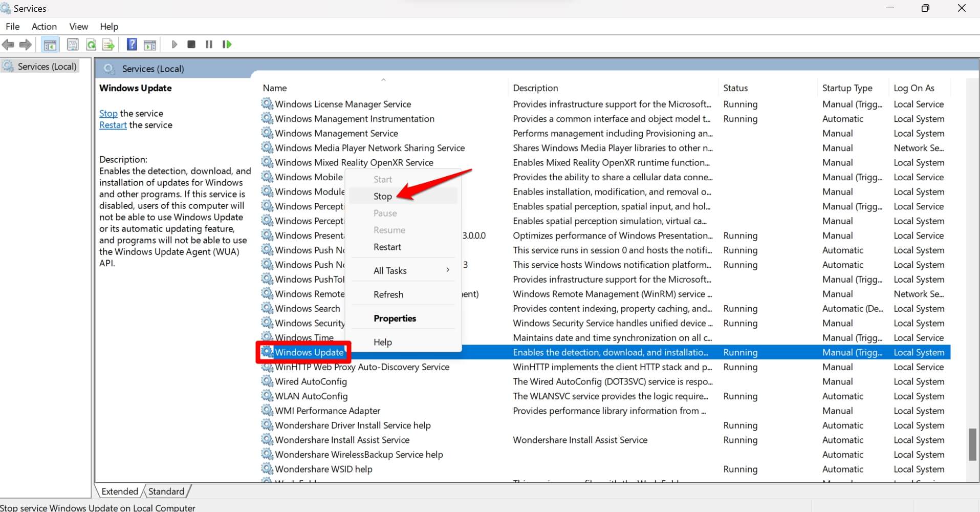Select the WinHTTP Web Proxy Auto-Discovery Service row
Viewport: 980px width, 512px height.
tap(605, 367)
